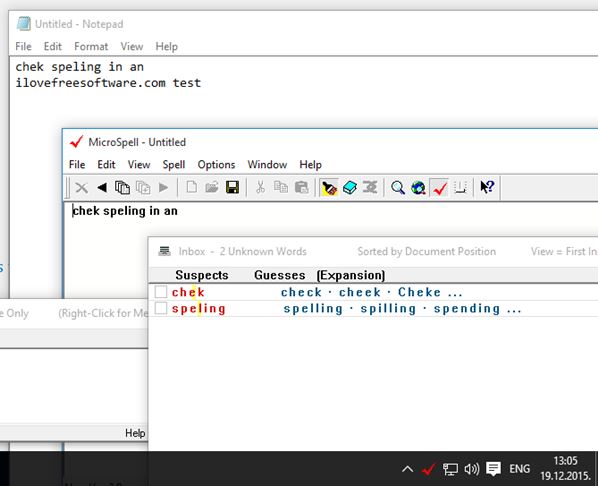The image size is (598, 486).
Task: Click the Copy icon in MicroSpell toolbar
Action: click(281, 188)
